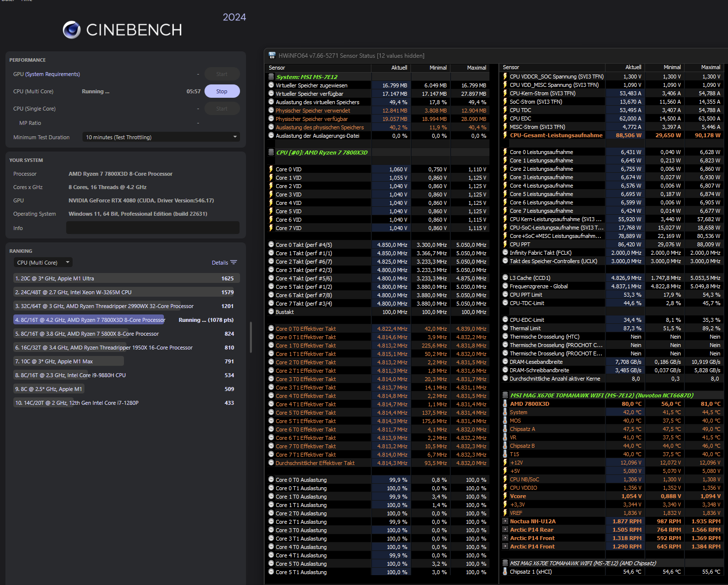Stop the running CPU Multi Core test
This screenshot has width=728, height=585.
[x=222, y=91]
